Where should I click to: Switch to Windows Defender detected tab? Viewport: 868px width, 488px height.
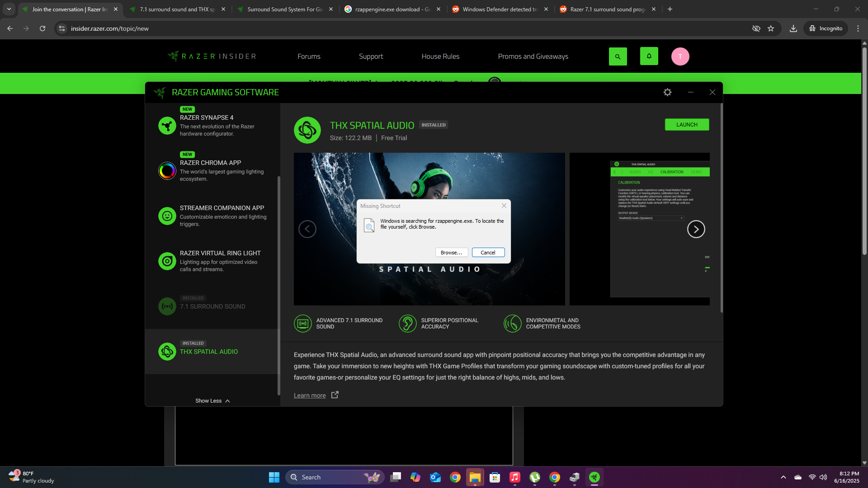tap(500, 9)
